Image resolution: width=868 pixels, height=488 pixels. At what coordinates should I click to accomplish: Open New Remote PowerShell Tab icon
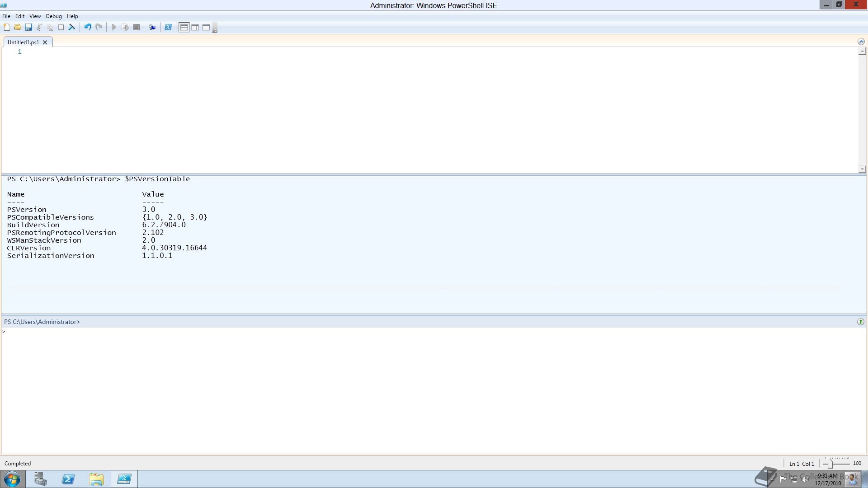point(152,28)
